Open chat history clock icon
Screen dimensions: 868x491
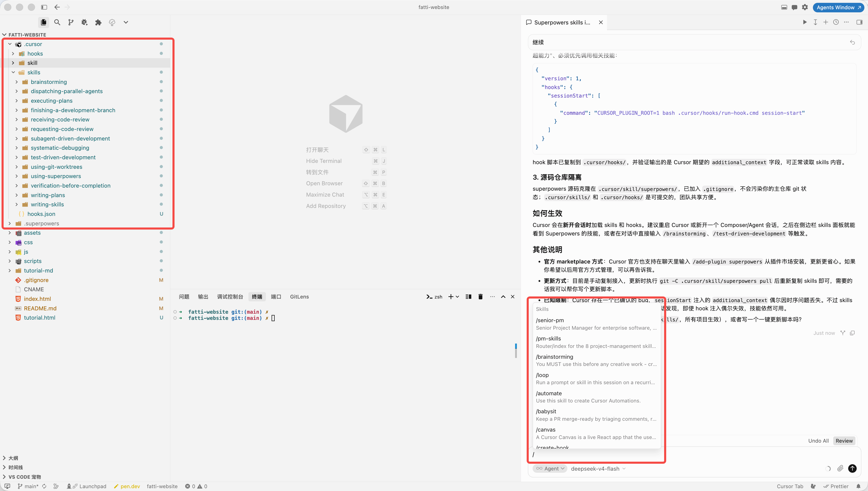click(x=836, y=22)
